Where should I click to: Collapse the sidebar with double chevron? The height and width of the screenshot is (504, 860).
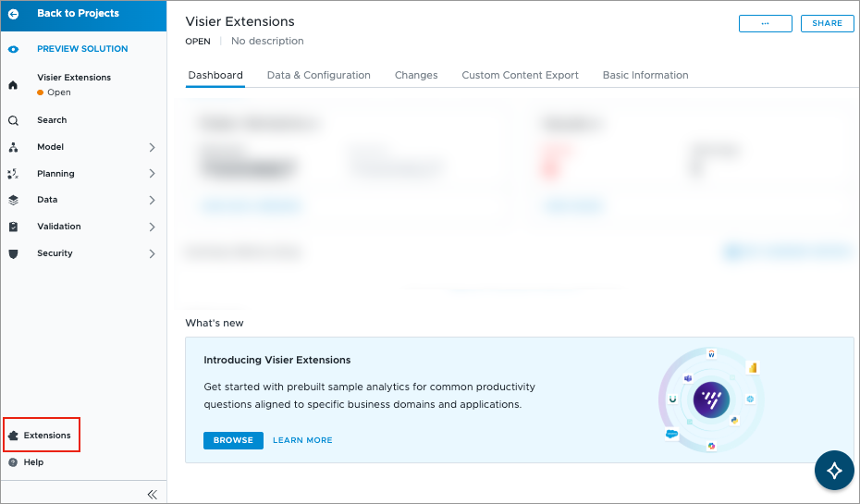153,495
